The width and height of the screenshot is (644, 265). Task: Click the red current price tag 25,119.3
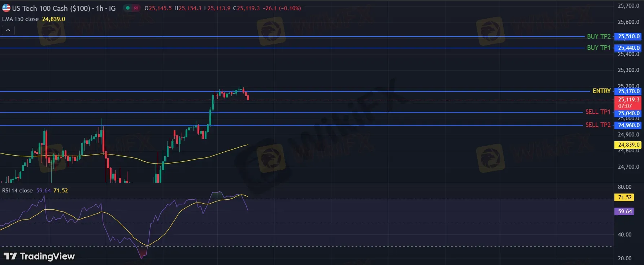[x=628, y=103]
